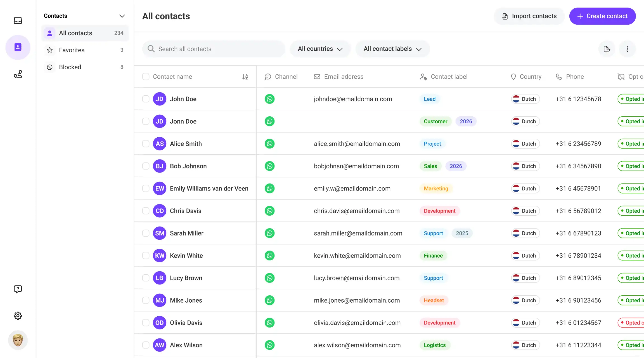The height and width of the screenshot is (358, 644).
Task: Focus the Search all contacts field
Action: (214, 49)
